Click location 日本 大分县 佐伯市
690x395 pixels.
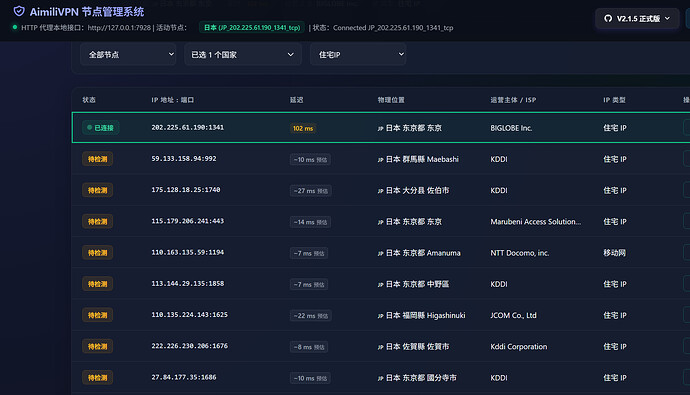[x=413, y=190]
